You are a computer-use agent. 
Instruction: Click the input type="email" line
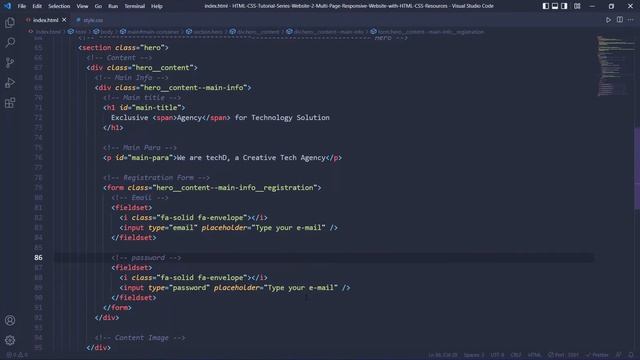[229, 228]
